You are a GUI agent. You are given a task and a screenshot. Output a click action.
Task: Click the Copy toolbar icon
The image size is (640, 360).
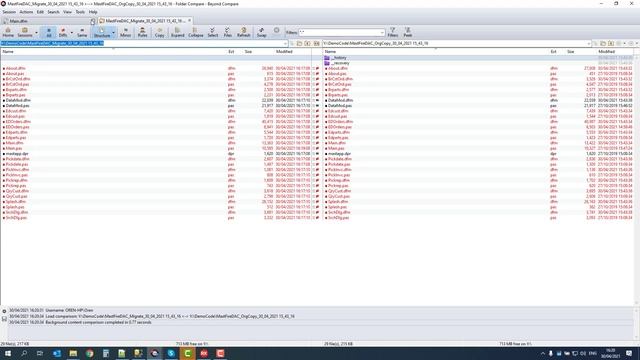pos(160,32)
